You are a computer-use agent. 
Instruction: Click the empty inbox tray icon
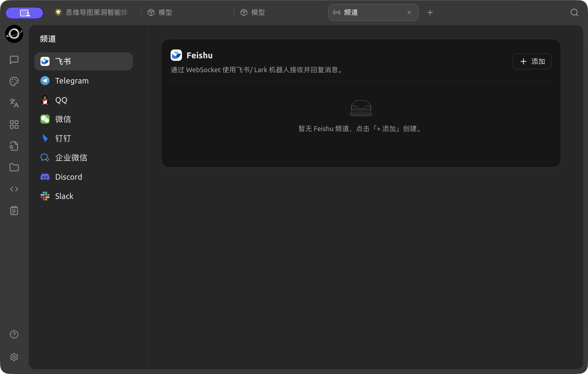(361, 108)
